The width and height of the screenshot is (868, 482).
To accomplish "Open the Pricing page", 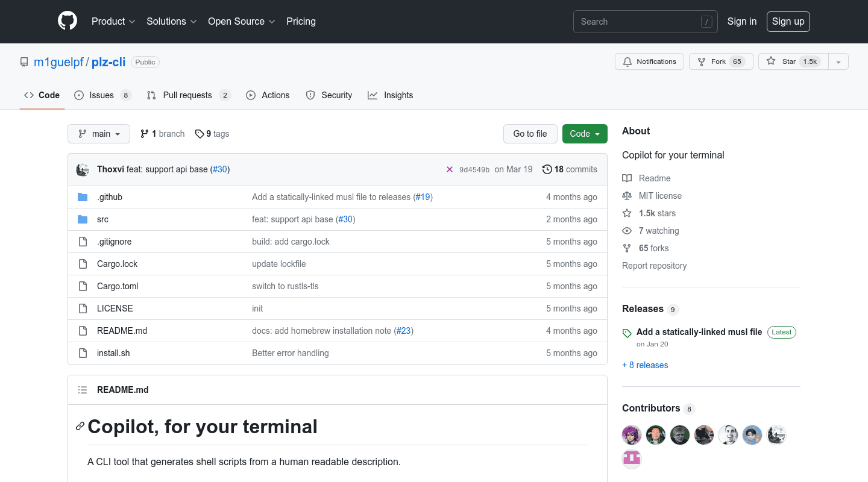I will click(x=301, y=21).
